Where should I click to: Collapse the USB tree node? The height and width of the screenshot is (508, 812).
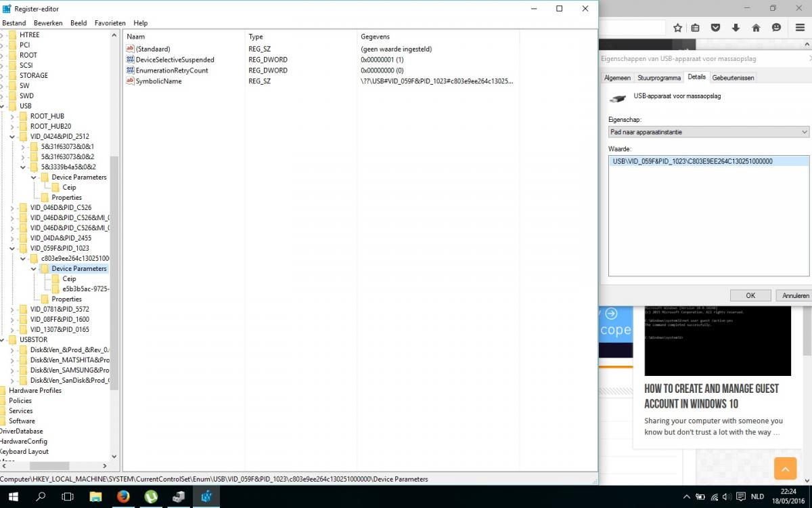click(x=3, y=106)
